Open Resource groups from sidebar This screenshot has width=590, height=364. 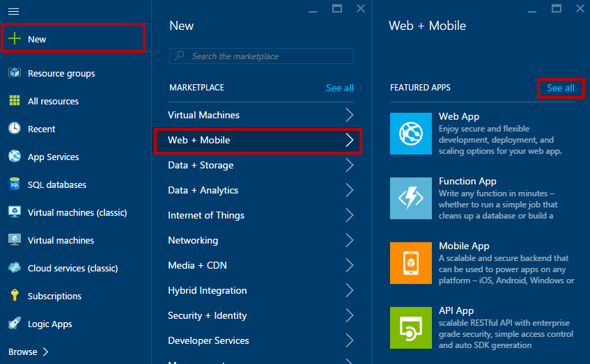tap(61, 73)
